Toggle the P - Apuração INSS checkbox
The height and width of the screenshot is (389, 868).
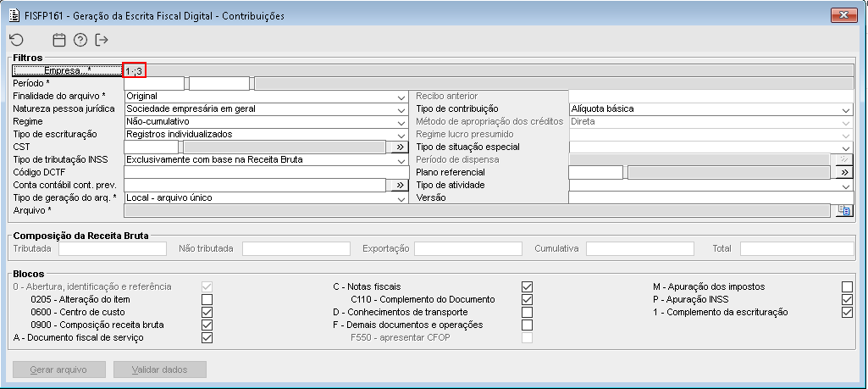847,300
